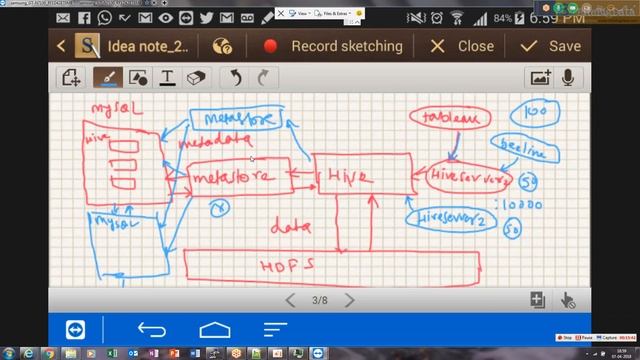Click TeamViewer icon in blue navigation bar
Screen dimensions: 640x360
pos(76,330)
